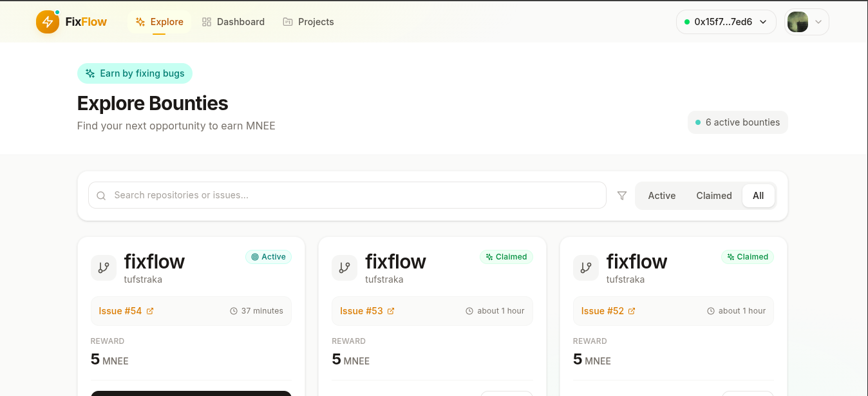Open the Issue #53 link
The height and width of the screenshot is (396, 868).
(367, 311)
